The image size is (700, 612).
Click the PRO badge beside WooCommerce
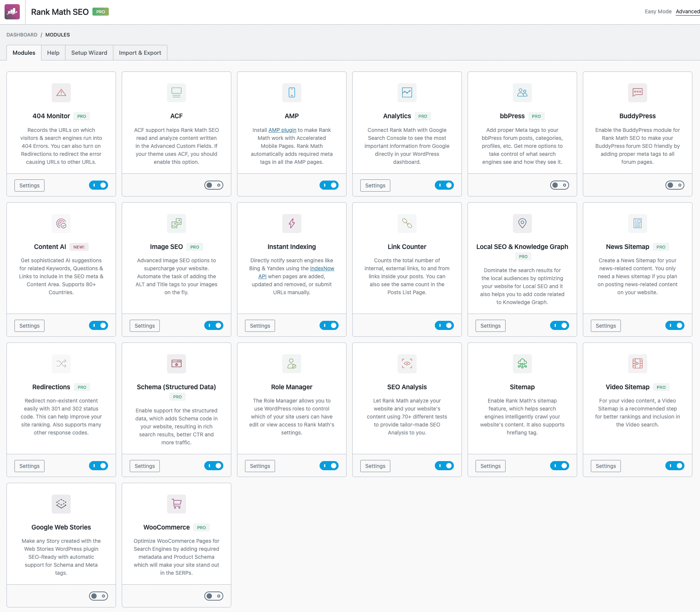click(x=202, y=528)
